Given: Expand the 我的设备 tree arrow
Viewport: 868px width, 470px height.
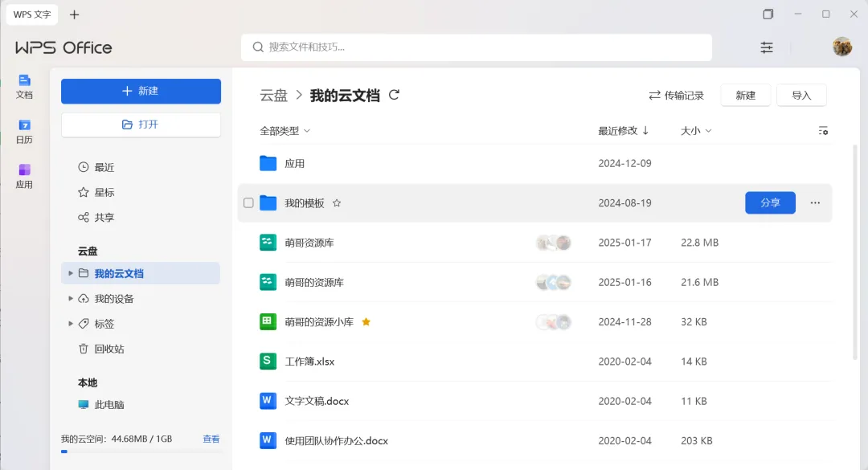Looking at the screenshot, I should (70, 298).
